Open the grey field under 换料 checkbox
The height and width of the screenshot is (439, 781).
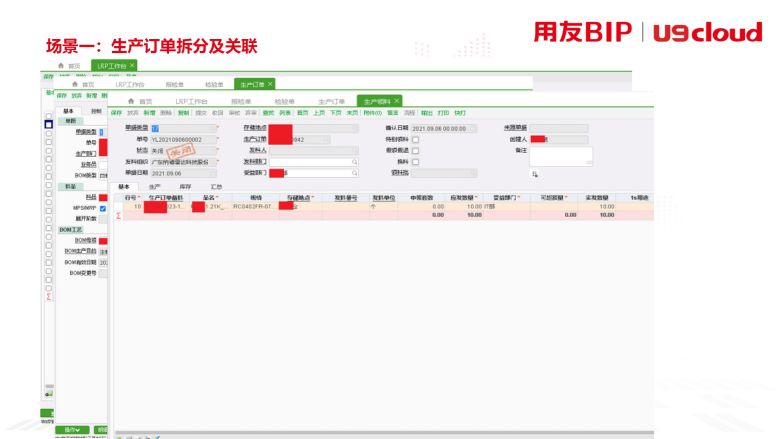tap(444, 173)
